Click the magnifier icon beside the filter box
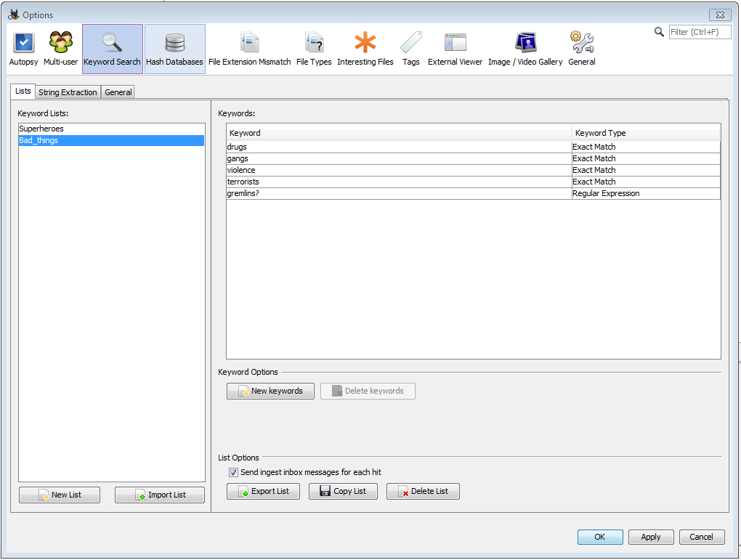The height and width of the screenshot is (560, 741). pos(659,32)
